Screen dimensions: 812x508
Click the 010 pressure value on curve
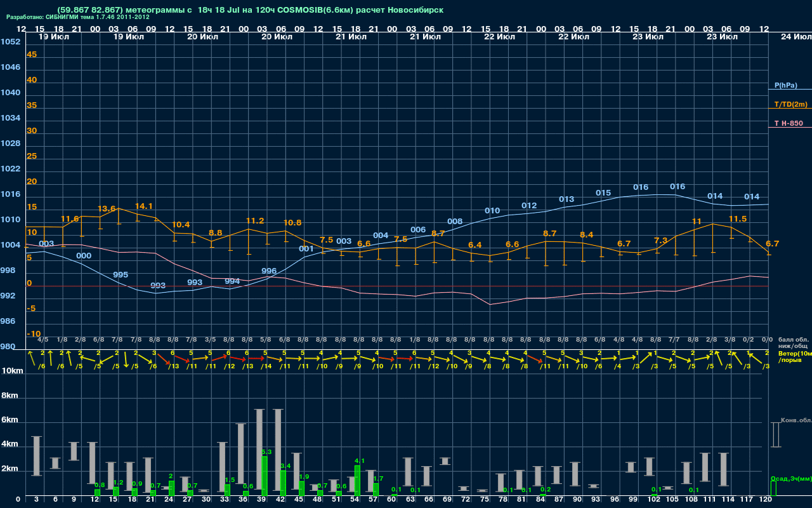tap(492, 211)
